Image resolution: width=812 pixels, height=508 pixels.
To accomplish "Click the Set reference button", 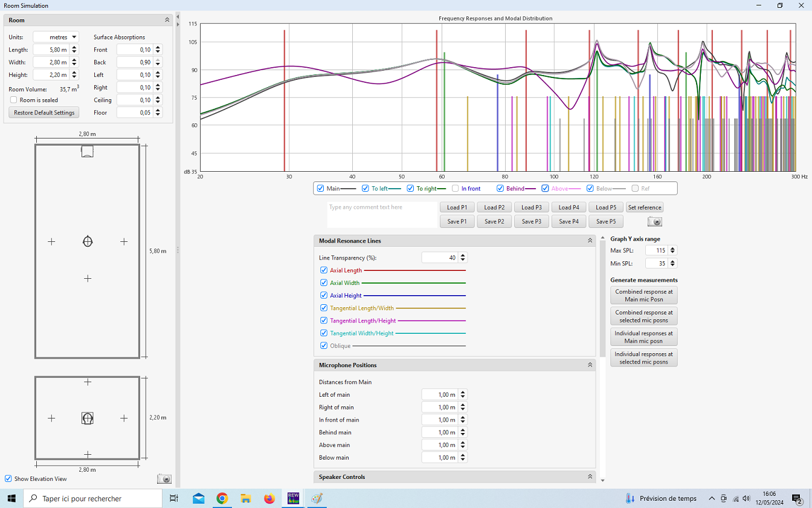I will click(x=645, y=207).
